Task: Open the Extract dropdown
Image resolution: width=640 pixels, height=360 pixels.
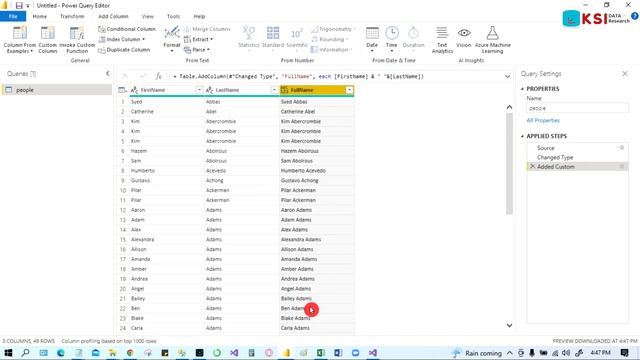Action: [198, 39]
